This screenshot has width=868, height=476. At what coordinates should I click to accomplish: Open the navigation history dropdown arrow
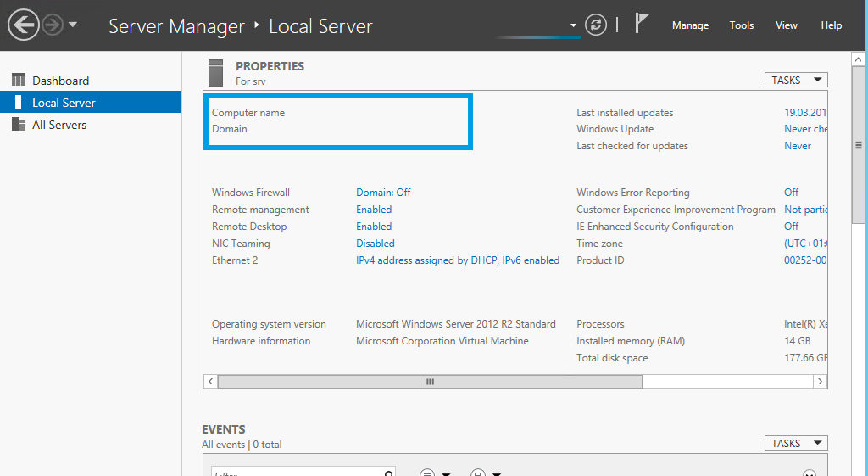[x=73, y=25]
